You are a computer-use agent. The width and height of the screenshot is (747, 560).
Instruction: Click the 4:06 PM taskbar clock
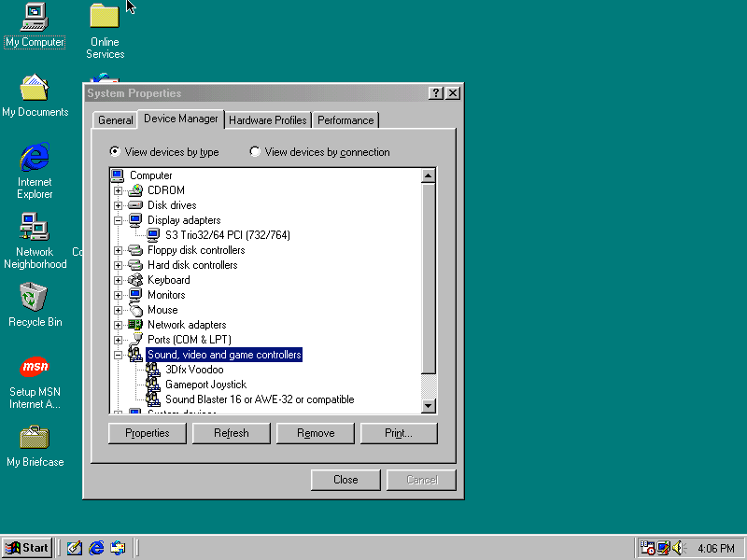pyautogui.click(x=715, y=549)
